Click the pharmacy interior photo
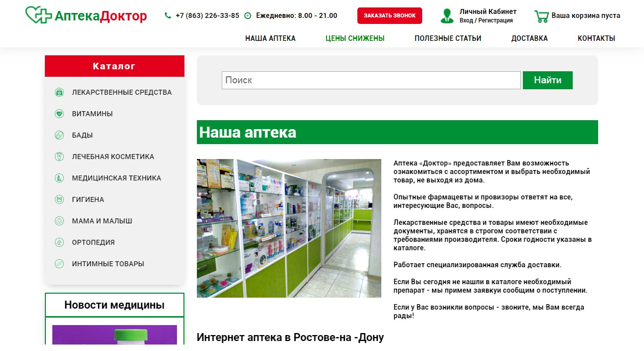 [x=289, y=228]
